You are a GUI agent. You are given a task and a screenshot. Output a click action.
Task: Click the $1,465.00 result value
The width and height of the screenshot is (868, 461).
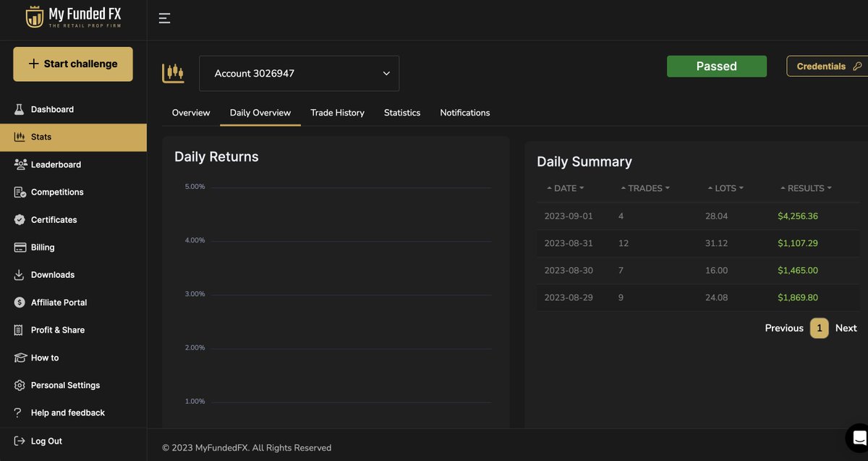pos(798,270)
